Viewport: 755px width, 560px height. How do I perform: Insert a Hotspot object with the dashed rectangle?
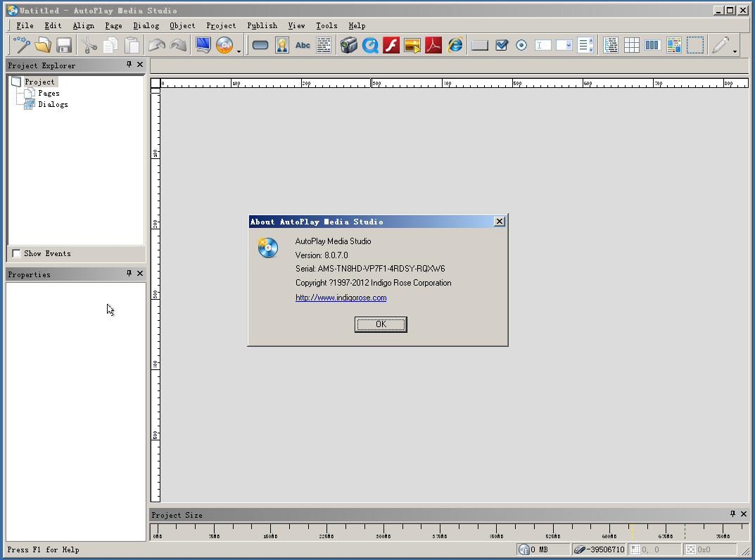(694, 45)
